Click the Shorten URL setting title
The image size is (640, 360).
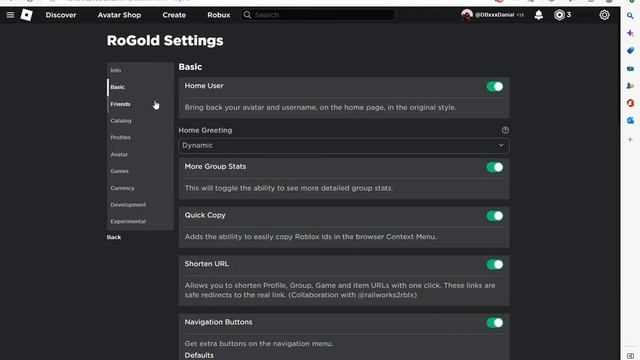point(207,264)
